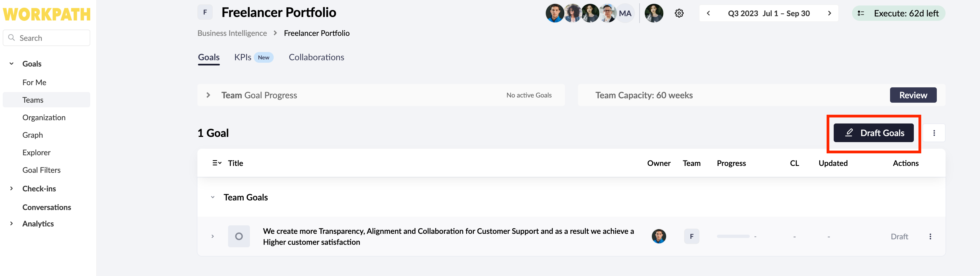Expand the Analytics sidebar section
This screenshot has width=980, height=276.
point(11,223)
